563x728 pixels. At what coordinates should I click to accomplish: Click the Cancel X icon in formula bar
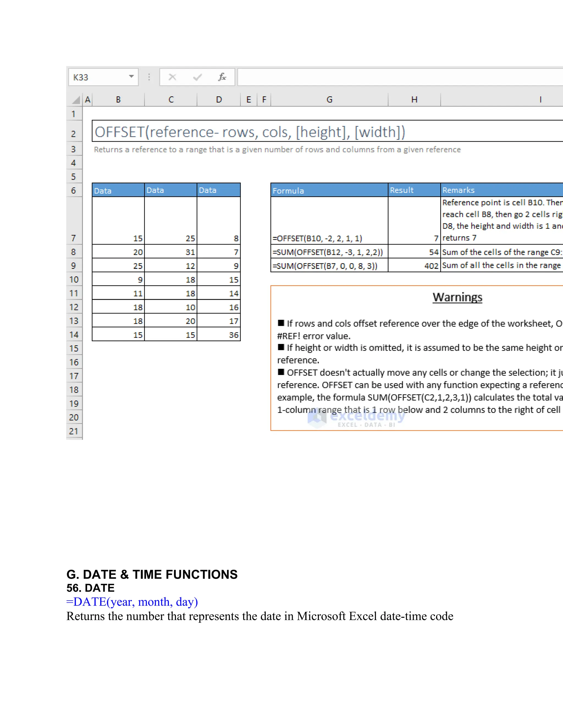(x=172, y=77)
